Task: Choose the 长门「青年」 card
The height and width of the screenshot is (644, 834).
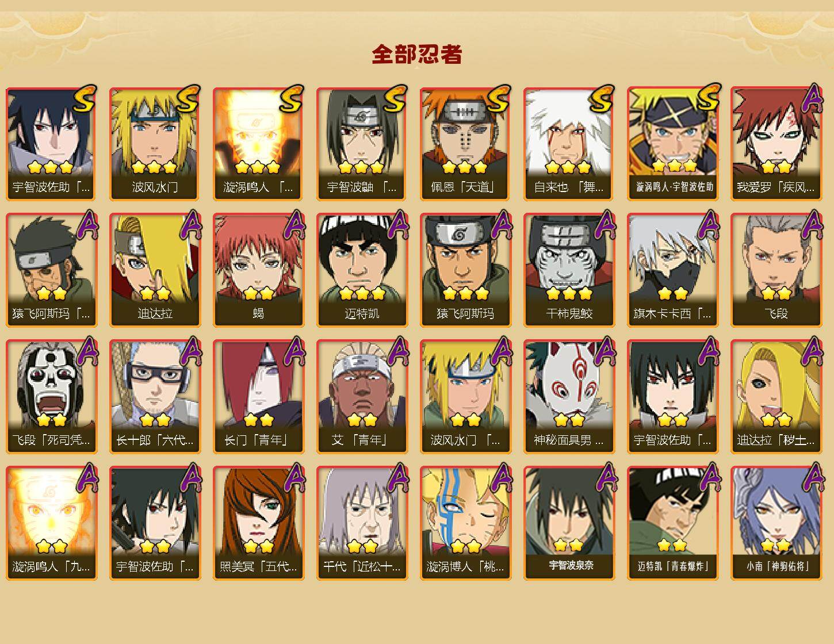Action: [258, 397]
